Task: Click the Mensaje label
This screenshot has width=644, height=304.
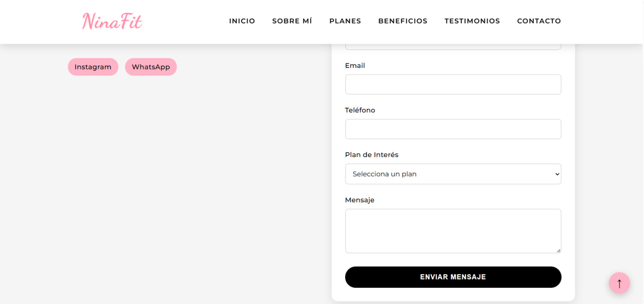Action: [x=360, y=200]
